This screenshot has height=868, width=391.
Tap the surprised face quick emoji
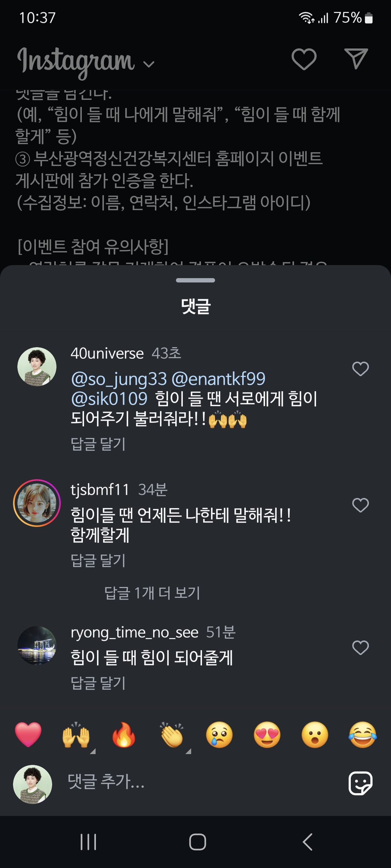tap(315, 735)
